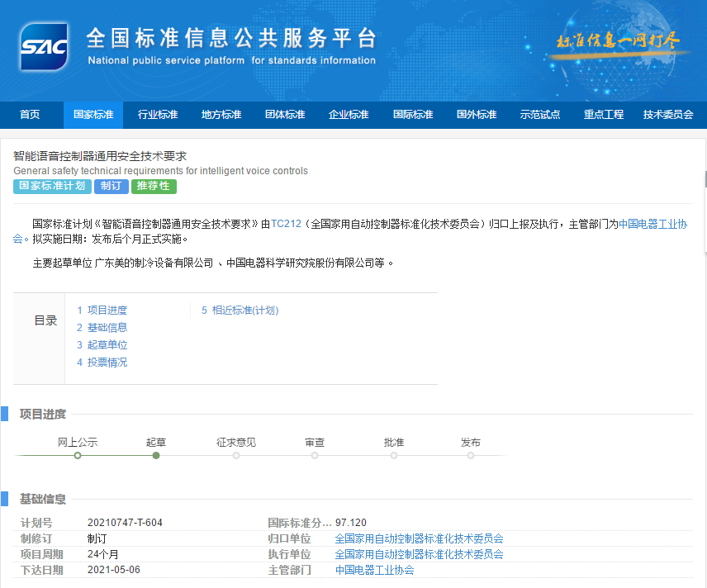Screen dimensions: 707x588
Task: Click the SAC logo icon
Action: pos(44,46)
